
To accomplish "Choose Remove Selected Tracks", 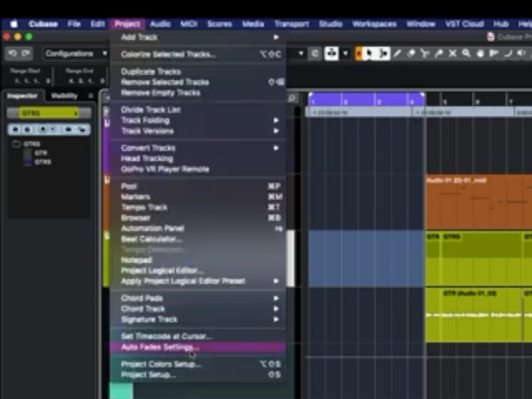I will 198,82.
